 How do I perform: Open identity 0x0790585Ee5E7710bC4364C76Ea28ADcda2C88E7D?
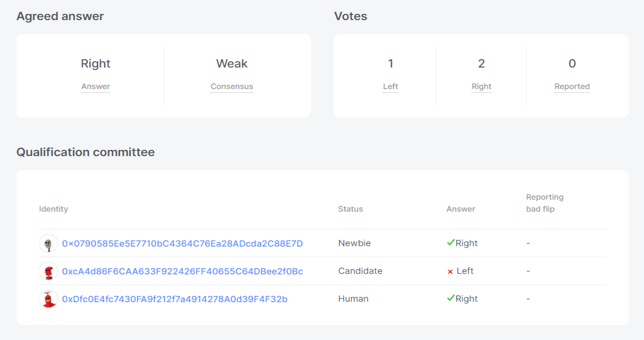[182, 244]
